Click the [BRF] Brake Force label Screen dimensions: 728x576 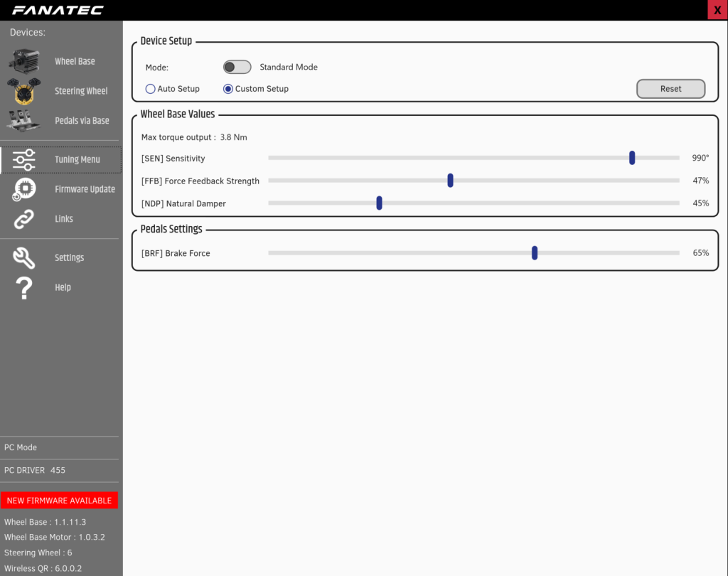click(176, 253)
